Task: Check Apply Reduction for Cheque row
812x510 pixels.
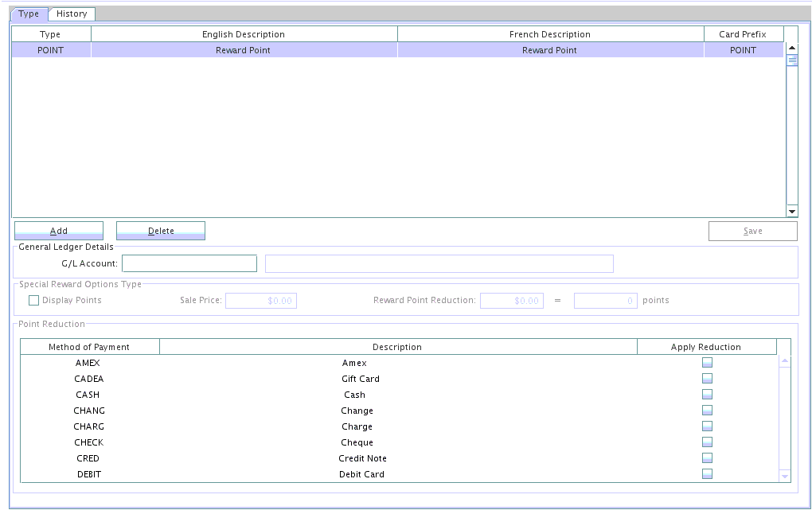Action: pos(707,442)
